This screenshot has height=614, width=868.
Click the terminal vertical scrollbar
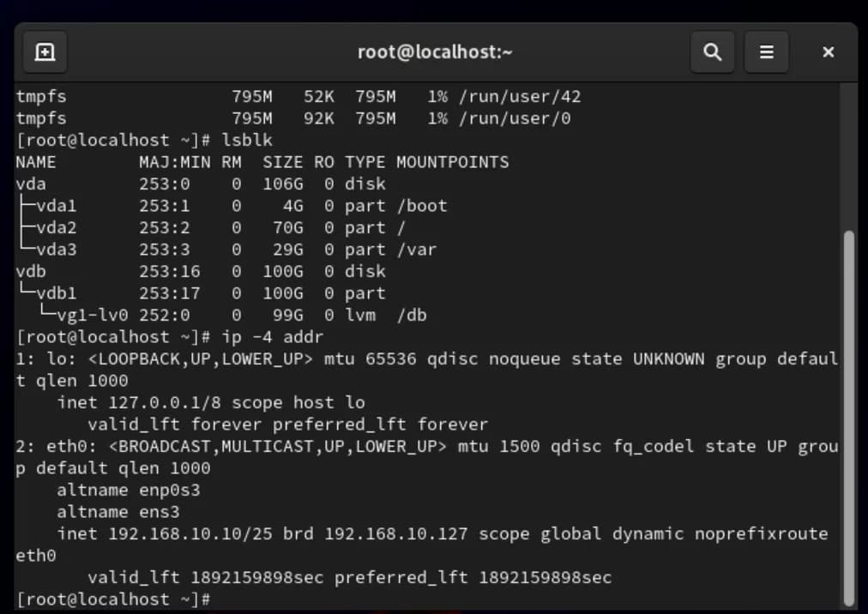(x=848, y=418)
